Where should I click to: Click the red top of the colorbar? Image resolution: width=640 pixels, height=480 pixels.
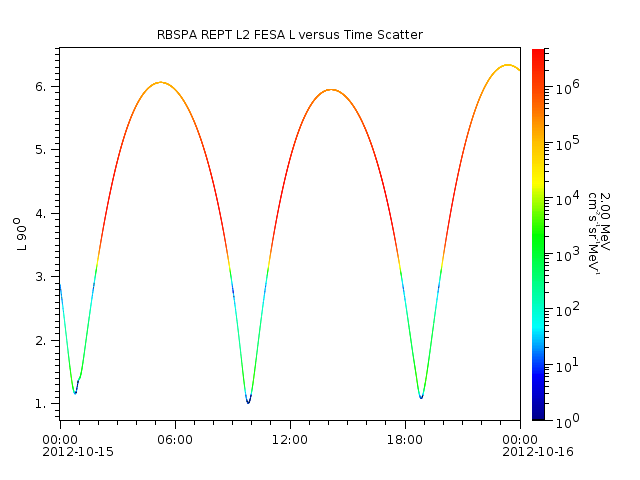coord(538,56)
